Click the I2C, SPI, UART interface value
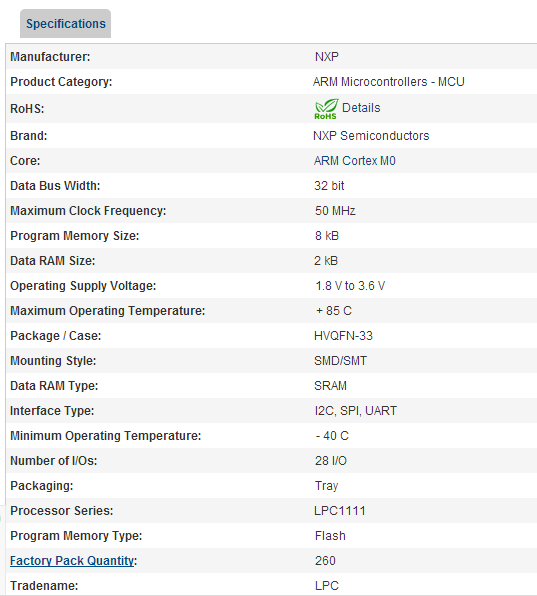The width and height of the screenshot is (537, 596). pos(356,411)
